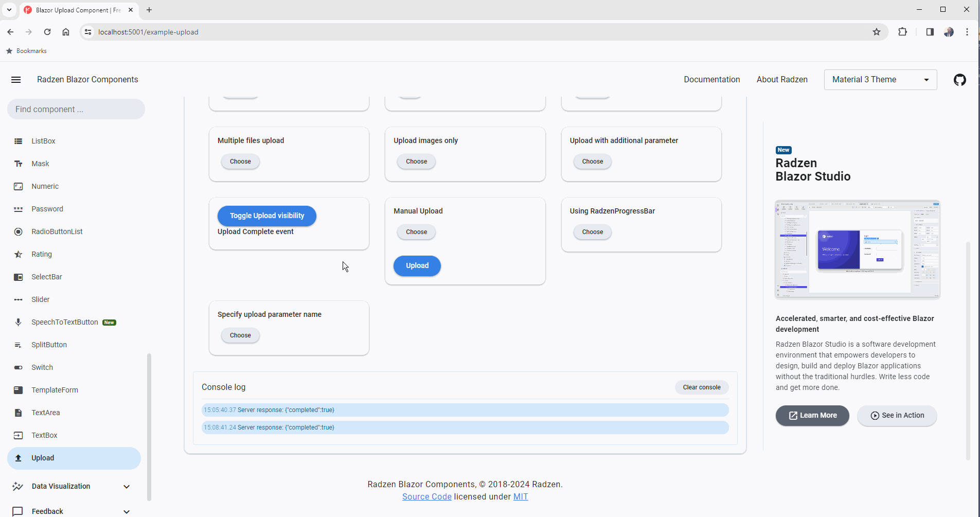This screenshot has width=980, height=517.
Task: Focus the Find component search field
Action: (x=76, y=109)
